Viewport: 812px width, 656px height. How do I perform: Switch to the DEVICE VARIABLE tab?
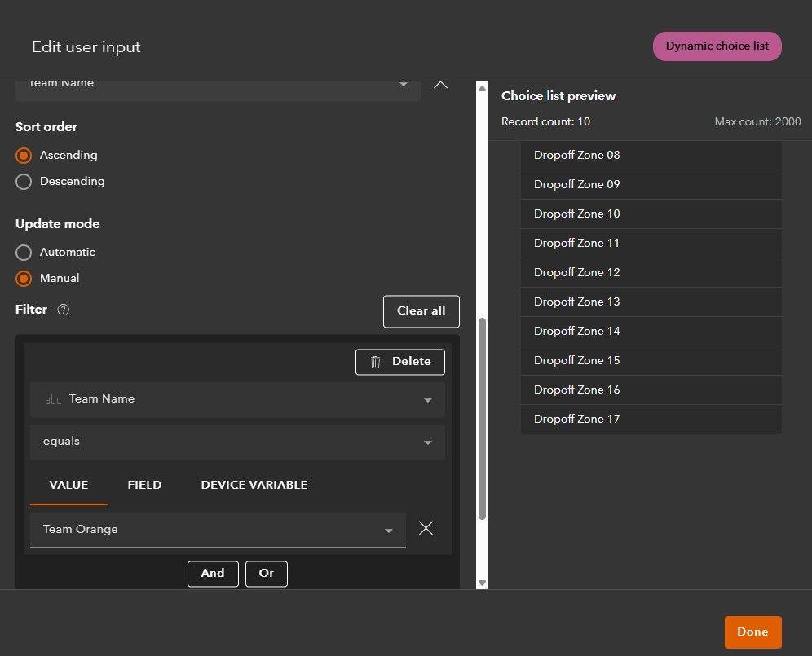[x=254, y=485]
